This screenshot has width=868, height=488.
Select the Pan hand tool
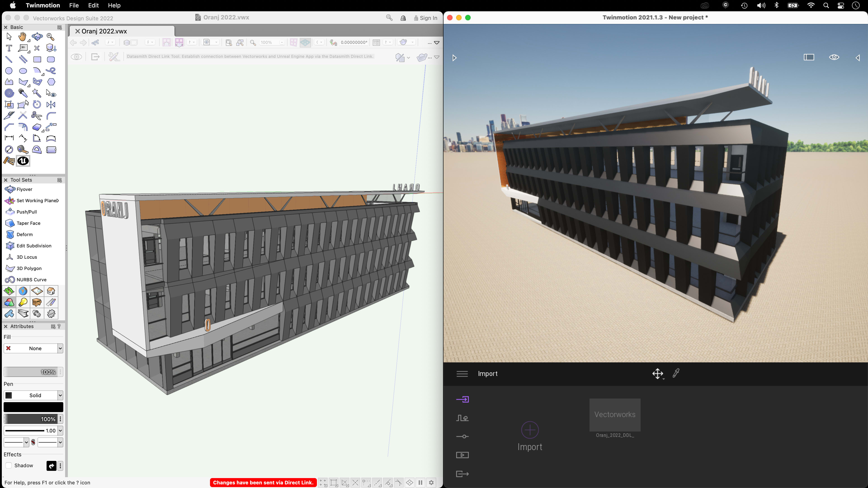click(x=23, y=37)
